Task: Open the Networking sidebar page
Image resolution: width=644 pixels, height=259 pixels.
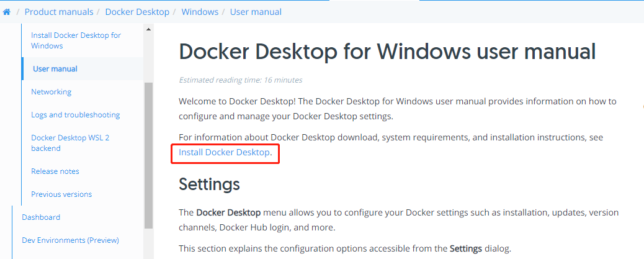Action: click(x=51, y=92)
